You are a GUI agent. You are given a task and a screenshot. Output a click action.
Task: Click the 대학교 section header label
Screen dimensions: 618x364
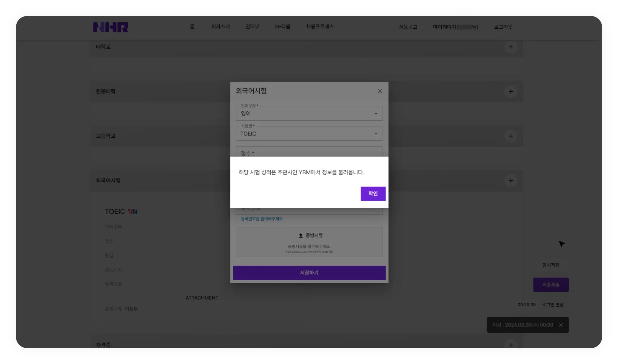pos(103,47)
